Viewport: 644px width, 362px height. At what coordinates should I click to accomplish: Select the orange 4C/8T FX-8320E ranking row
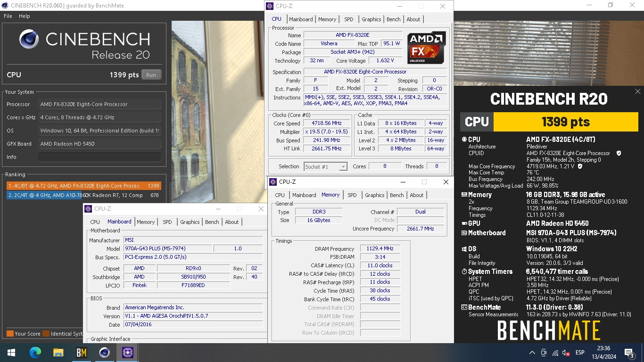tap(84, 186)
